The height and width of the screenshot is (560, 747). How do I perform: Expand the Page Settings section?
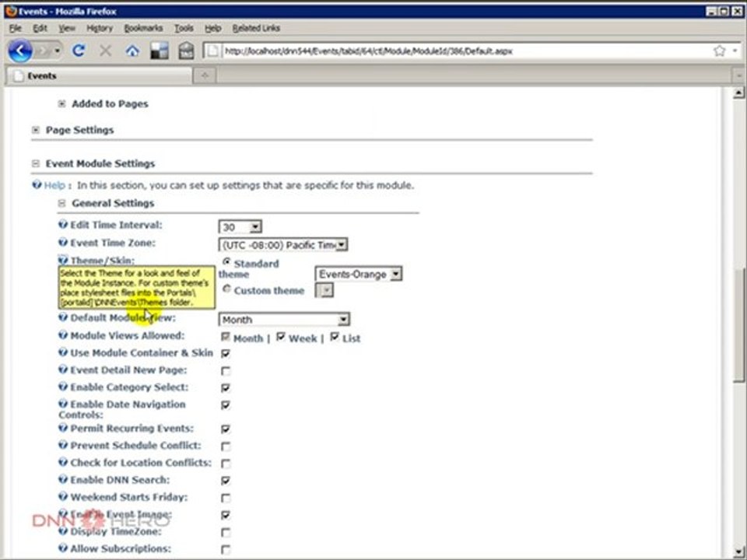[x=36, y=130]
